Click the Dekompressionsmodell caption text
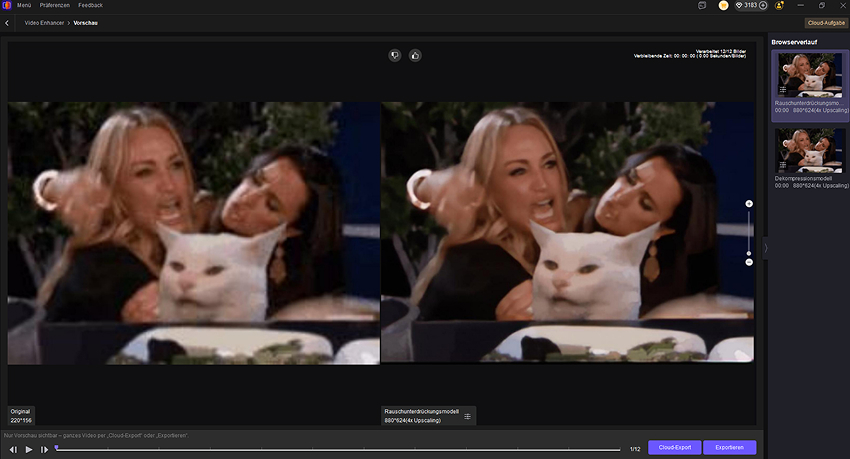Image resolution: width=850 pixels, height=459 pixels. tap(803, 178)
